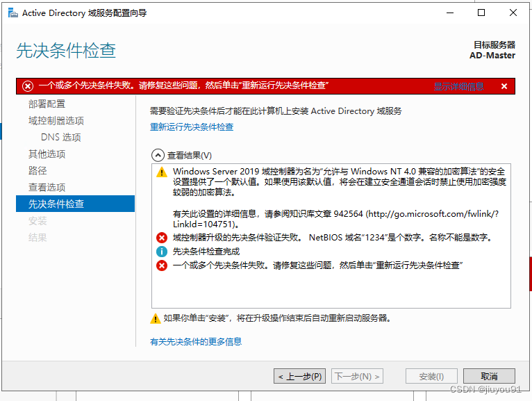Click the 先决条件检查完成 result line
Image resolution: width=532 pixels, height=401 pixels.
(x=206, y=252)
